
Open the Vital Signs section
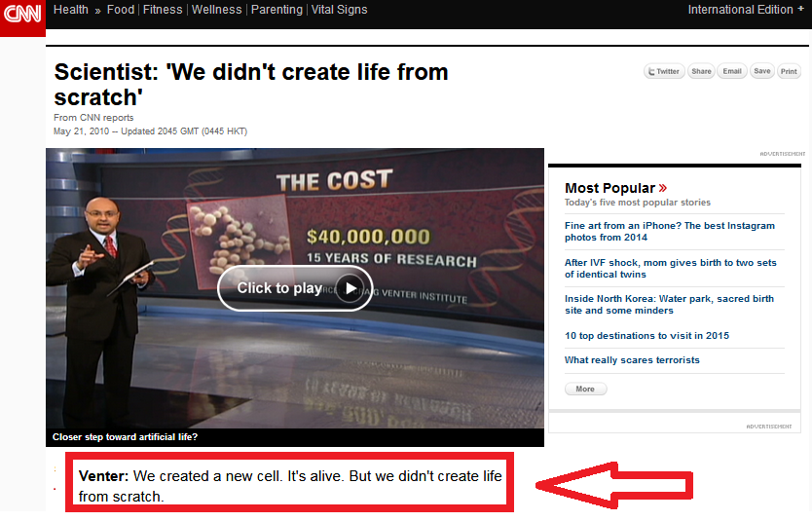pyautogui.click(x=339, y=10)
